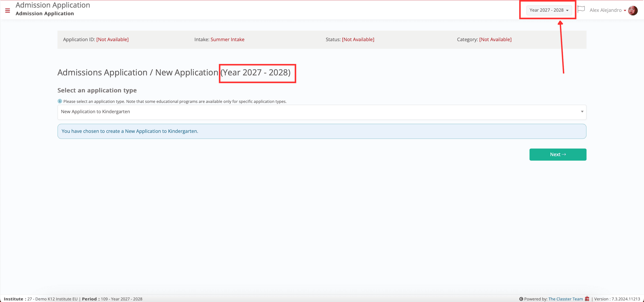Click the Period 109 footer entry

point(112,299)
